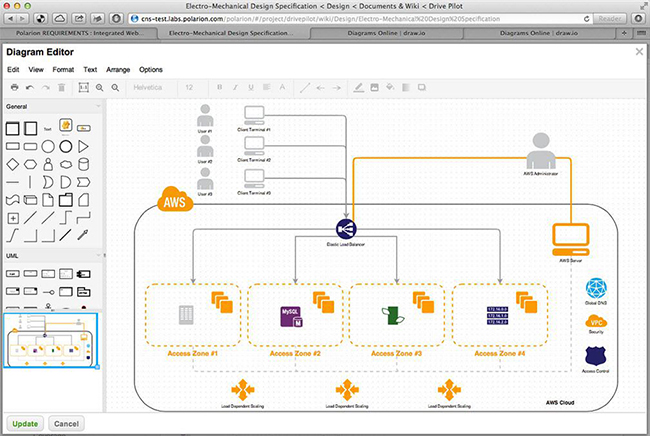Collapse the General shapes section

(98, 106)
